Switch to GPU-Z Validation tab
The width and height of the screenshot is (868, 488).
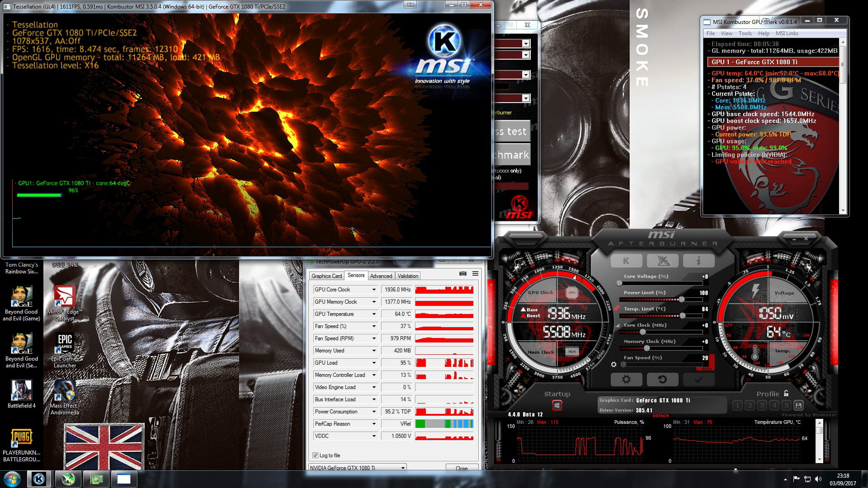click(408, 276)
